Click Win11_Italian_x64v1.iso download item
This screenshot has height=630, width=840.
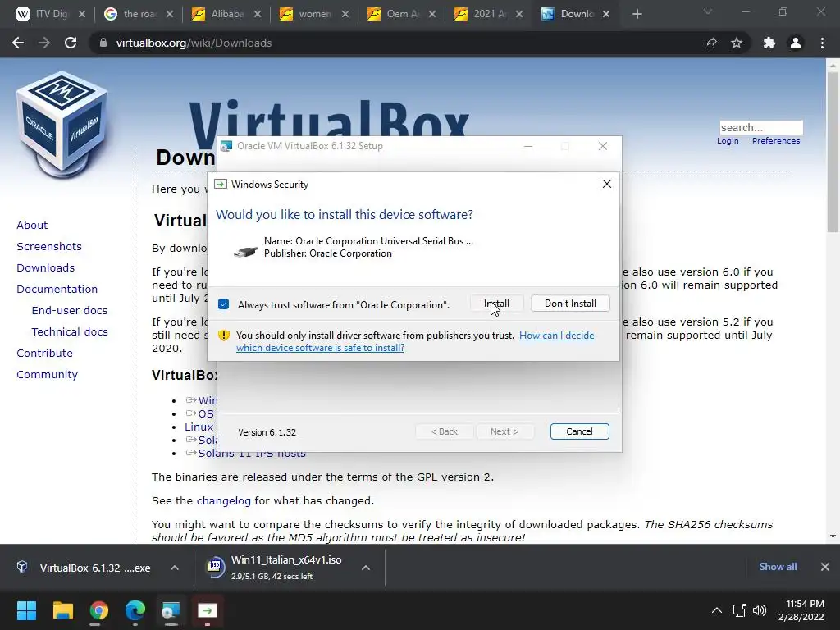[x=277, y=568]
